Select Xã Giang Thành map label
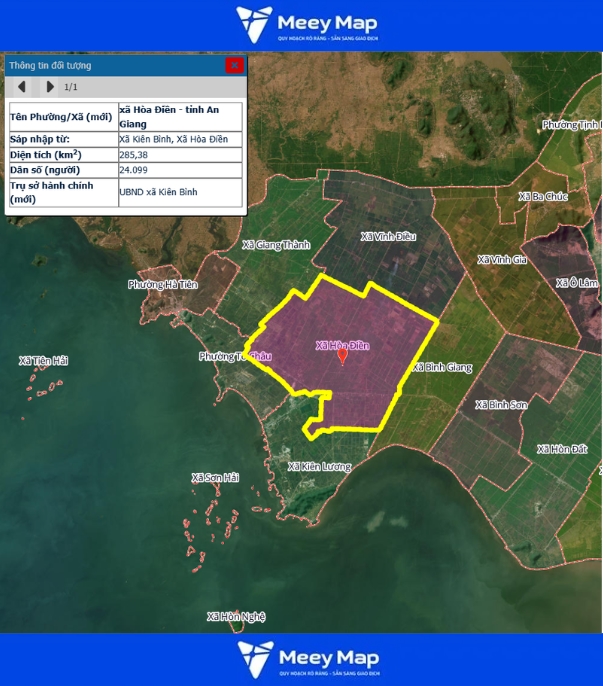Screen dimensions: 603x686 (x=277, y=245)
